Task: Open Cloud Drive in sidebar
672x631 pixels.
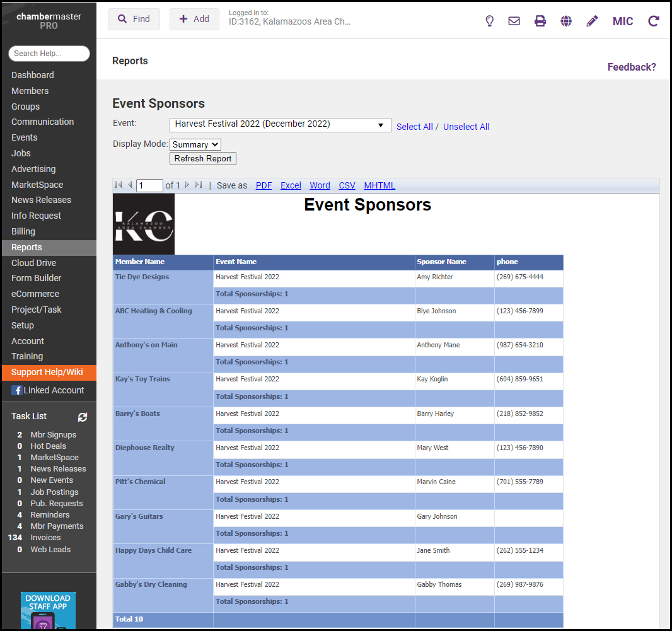Action: [33, 263]
